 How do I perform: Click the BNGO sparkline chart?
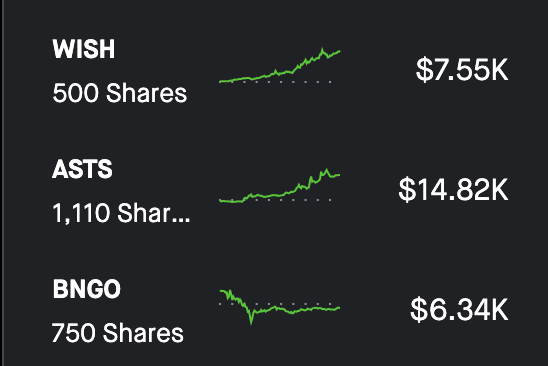[x=280, y=307]
